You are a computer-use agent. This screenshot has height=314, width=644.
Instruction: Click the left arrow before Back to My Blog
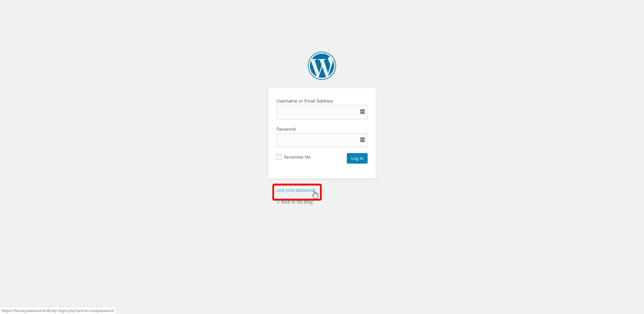click(x=278, y=202)
